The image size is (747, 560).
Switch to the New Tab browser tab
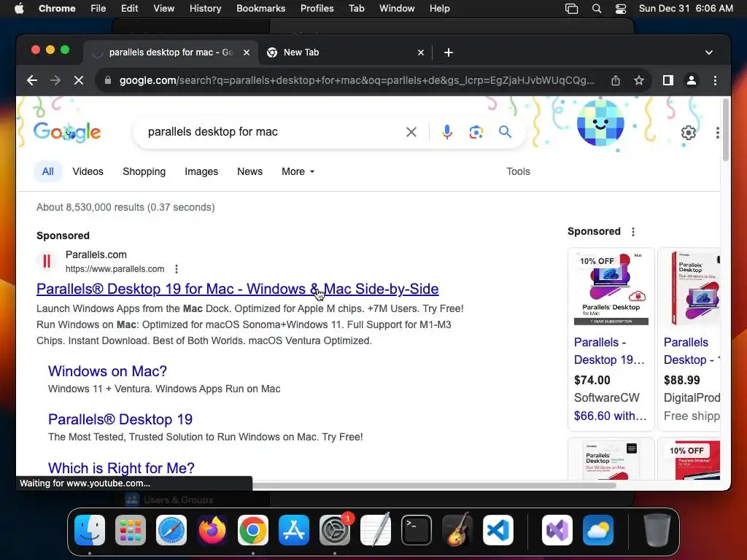[x=345, y=52]
